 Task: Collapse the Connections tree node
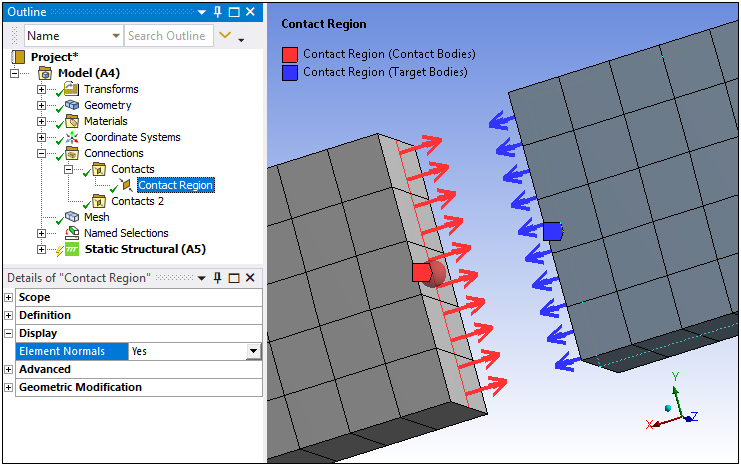[41, 153]
